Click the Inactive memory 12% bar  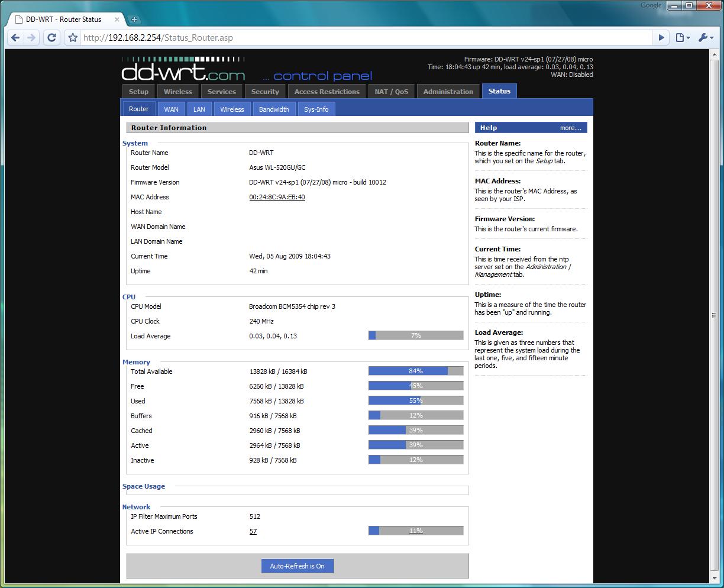pyautogui.click(x=416, y=460)
